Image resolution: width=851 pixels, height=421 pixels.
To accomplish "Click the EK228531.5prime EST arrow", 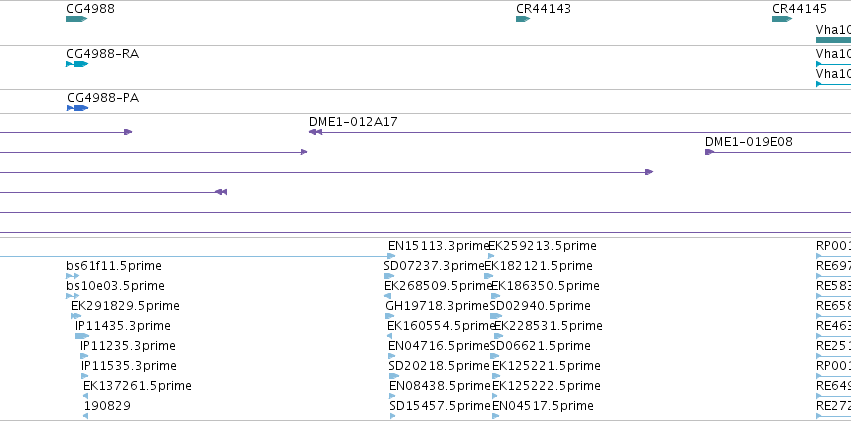I will coord(498,336).
